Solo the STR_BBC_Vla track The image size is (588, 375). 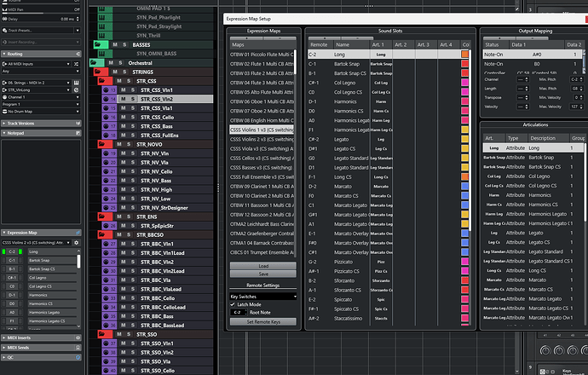click(x=132, y=280)
